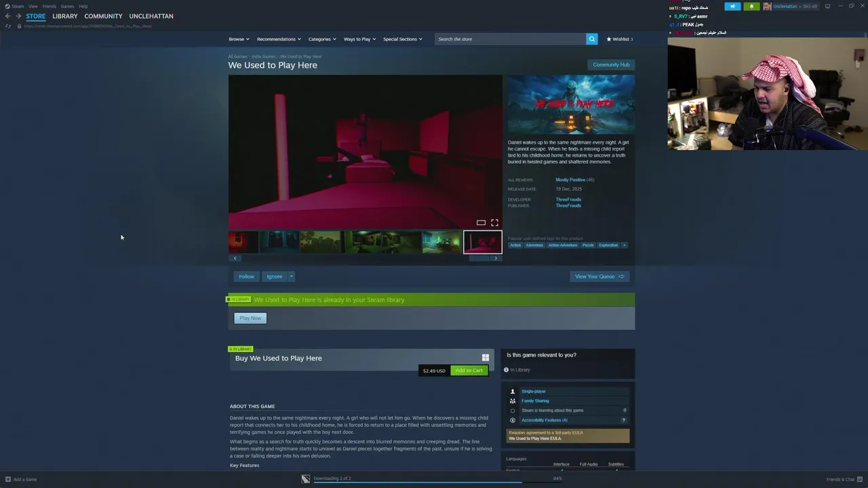The width and height of the screenshot is (868, 488).
Task: Click the store URL address bar
Action: [88, 26]
